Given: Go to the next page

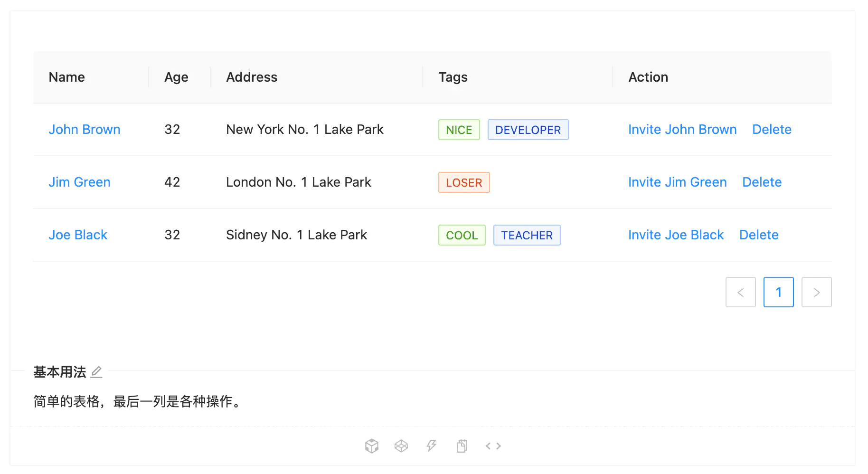Looking at the screenshot, I should point(817,292).
